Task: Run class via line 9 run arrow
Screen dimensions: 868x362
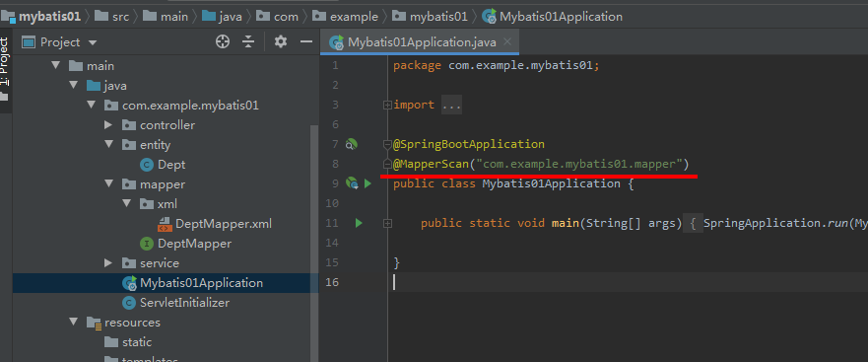Action: tap(367, 182)
